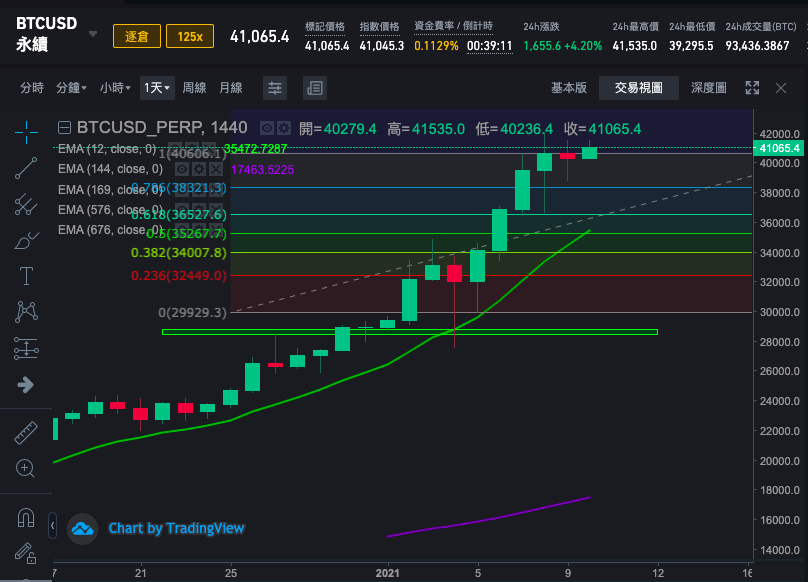Select the ruler measurement tool
This screenshot has height=582, width=808.
click(25, 433)
